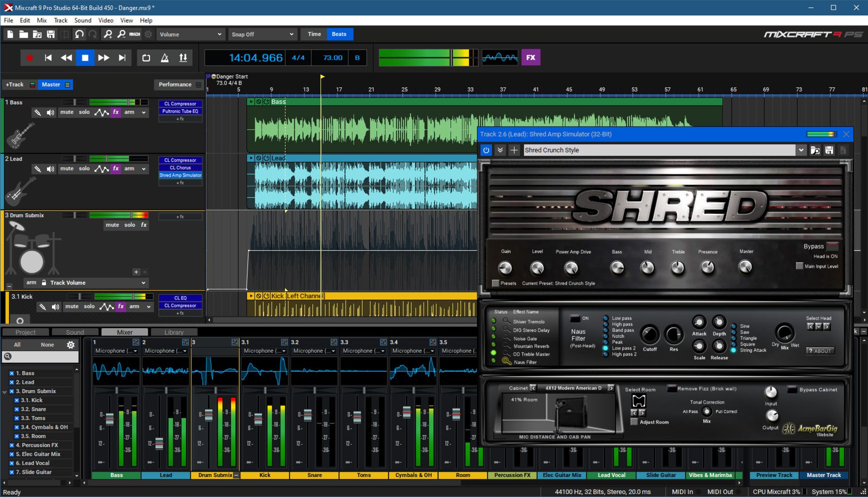Viewport: 868px width, 497px height.
Task: Enable the Main Input Level checkbox
Action: pyautogui.click(x=799, y=266)
